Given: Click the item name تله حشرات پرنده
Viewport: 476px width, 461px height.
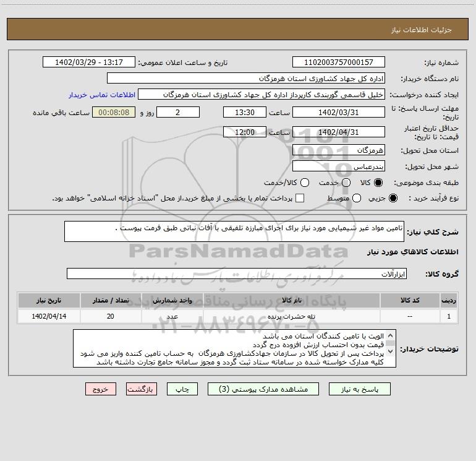Looking at the screenshot, I should click(x=291, y=317).
